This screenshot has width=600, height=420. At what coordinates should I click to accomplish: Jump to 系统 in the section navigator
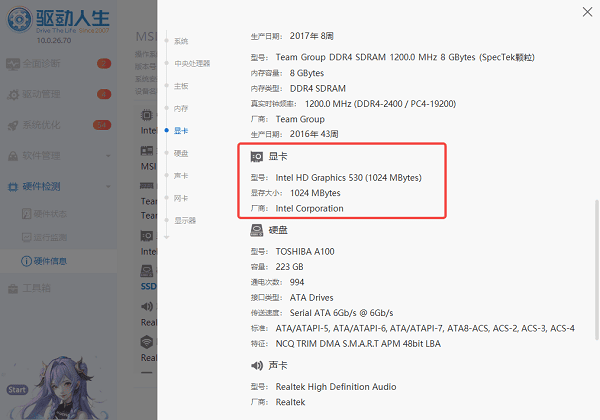180,41
